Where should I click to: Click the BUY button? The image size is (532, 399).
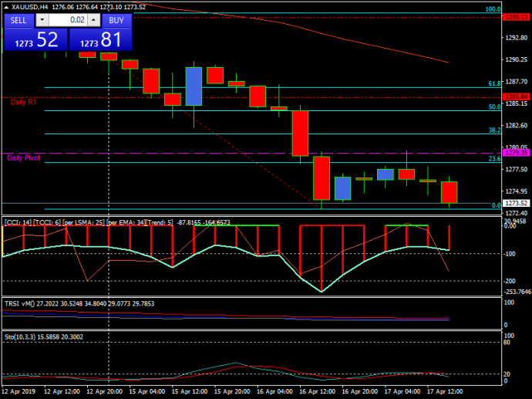point(116,20)
